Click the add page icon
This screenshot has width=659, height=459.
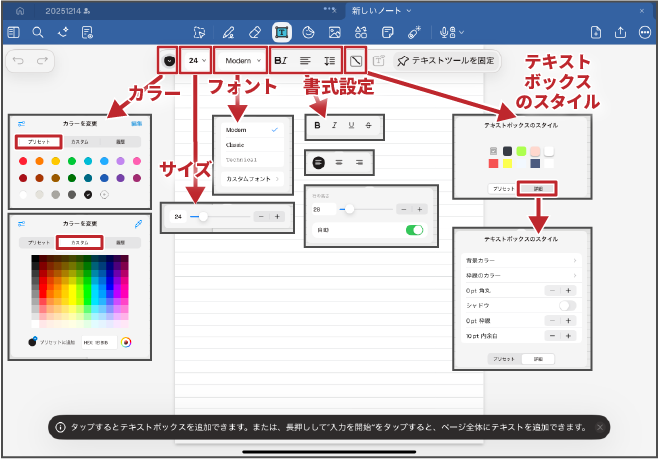(x=596, y=32)
